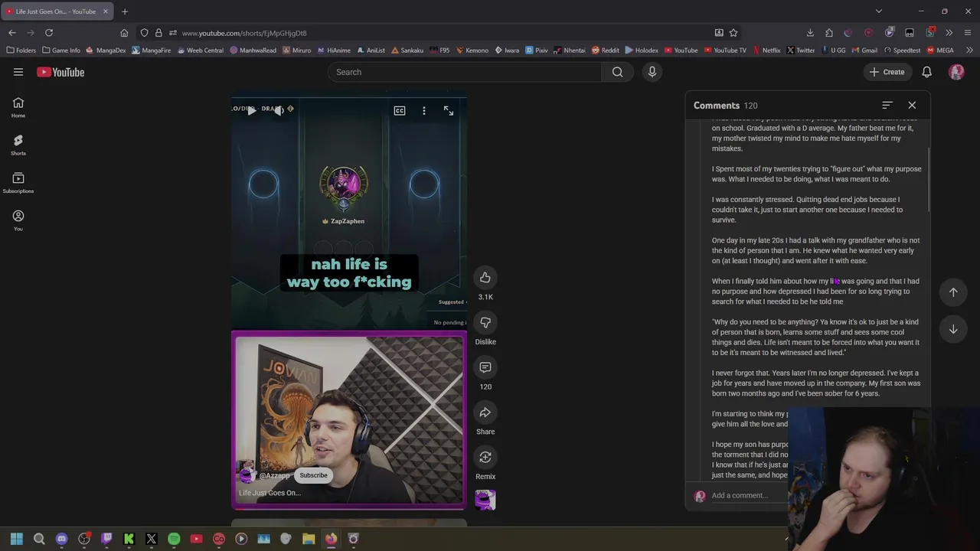Open the Folders bookmark folder

coord(21,51)
